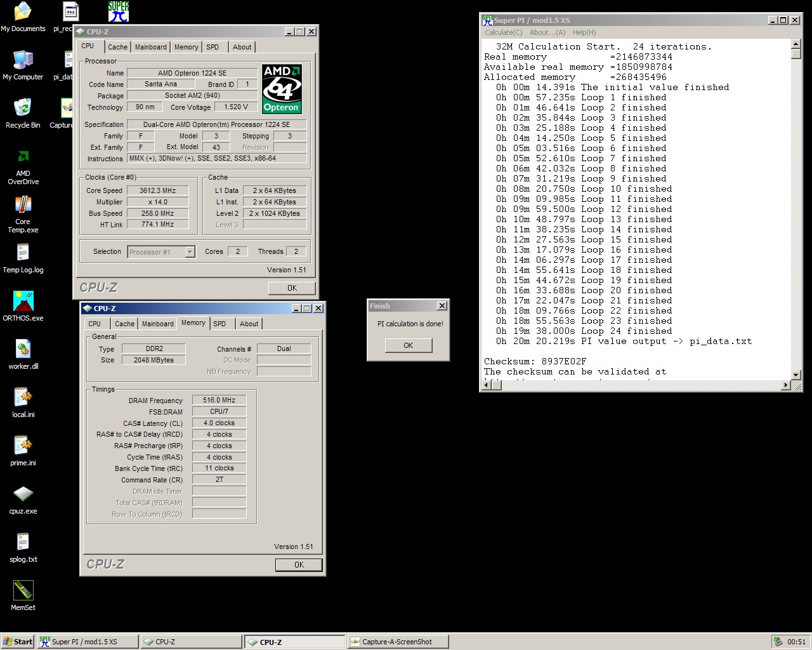
Task: Select prime.ini file icon
Action: click(x=23, y=451)
